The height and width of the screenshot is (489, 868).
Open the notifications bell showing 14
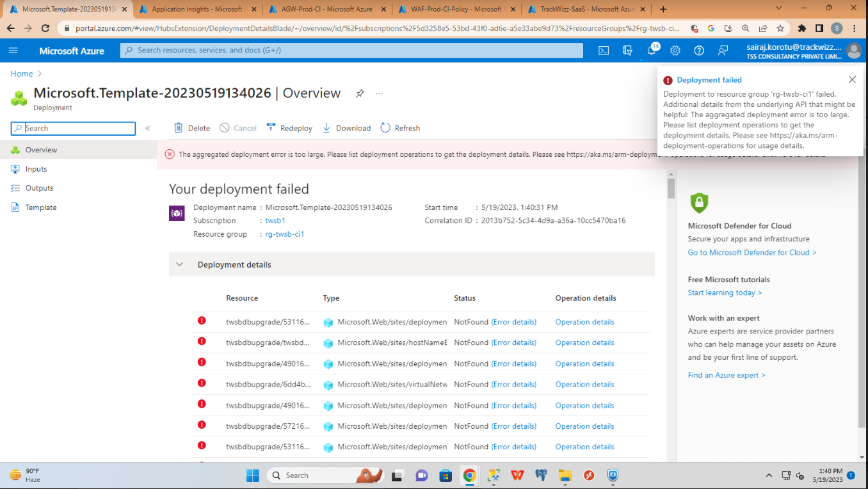652,50
